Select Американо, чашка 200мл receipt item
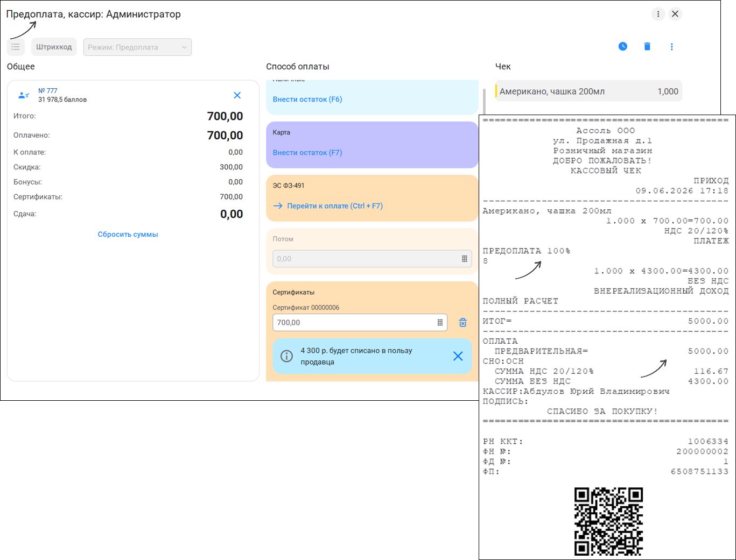This screenshot has height=560, width=736. pyautogui.click(x=588, y=91)
